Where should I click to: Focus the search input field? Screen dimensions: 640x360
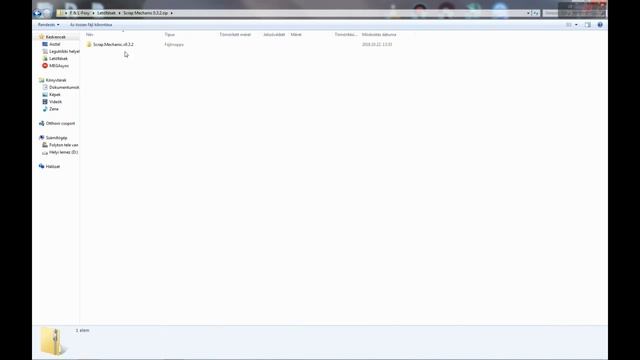coord(573,13)
